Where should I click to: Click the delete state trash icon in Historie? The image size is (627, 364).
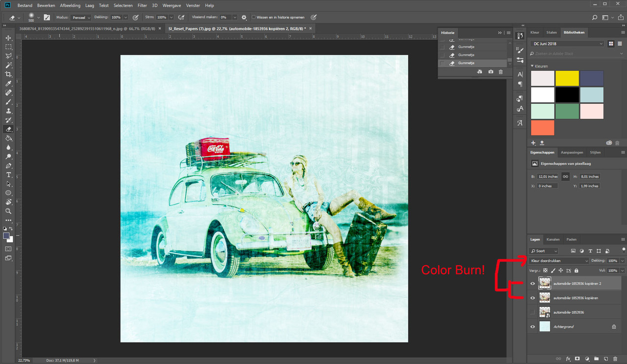click(500, 72)
